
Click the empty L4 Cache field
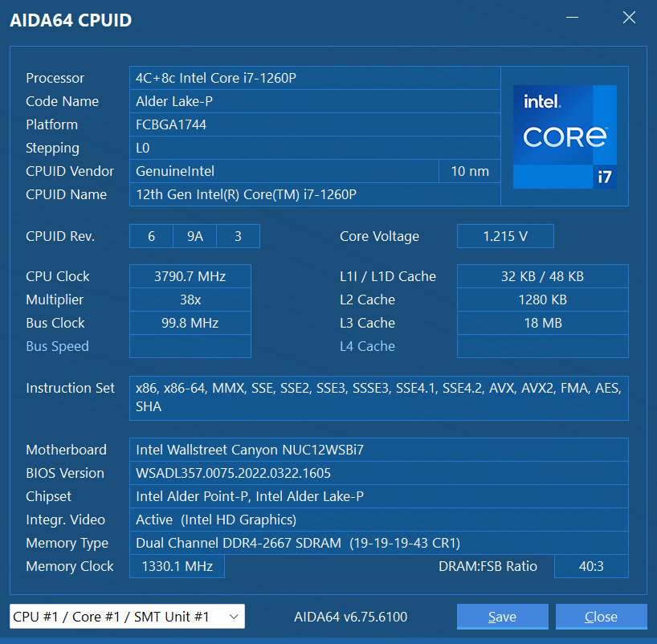(x=543, y=346)
